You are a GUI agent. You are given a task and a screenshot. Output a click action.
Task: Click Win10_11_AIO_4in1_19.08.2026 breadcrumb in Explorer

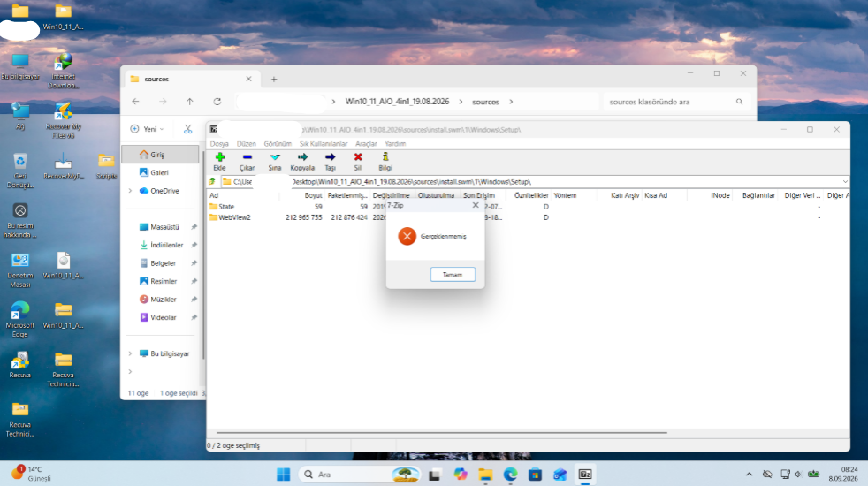click(397, 102)
